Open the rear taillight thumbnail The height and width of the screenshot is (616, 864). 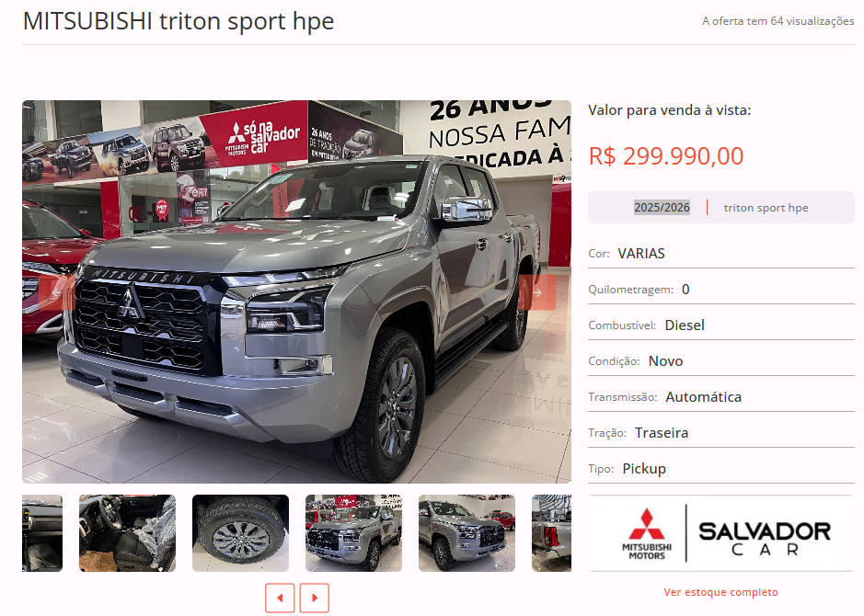pyautogui.click(x=551, y=533)
